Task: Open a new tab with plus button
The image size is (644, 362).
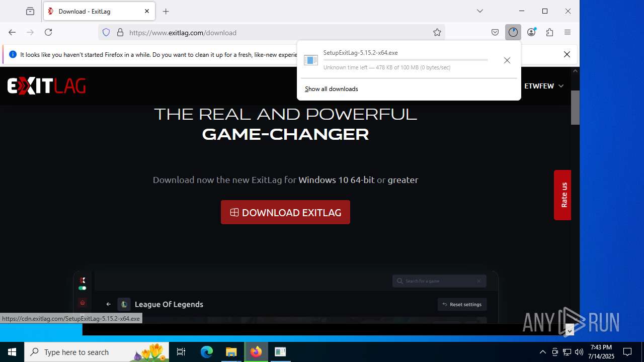Action: 166,11
